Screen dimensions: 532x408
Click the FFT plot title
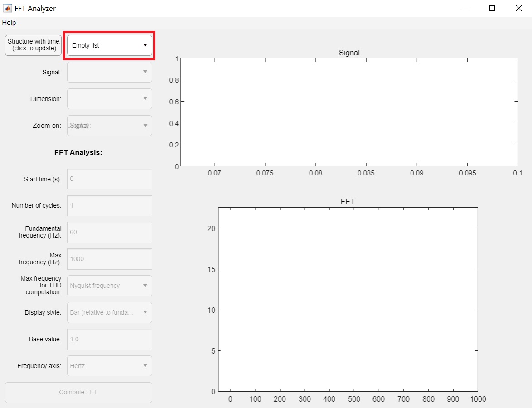[x=348, y=202]
